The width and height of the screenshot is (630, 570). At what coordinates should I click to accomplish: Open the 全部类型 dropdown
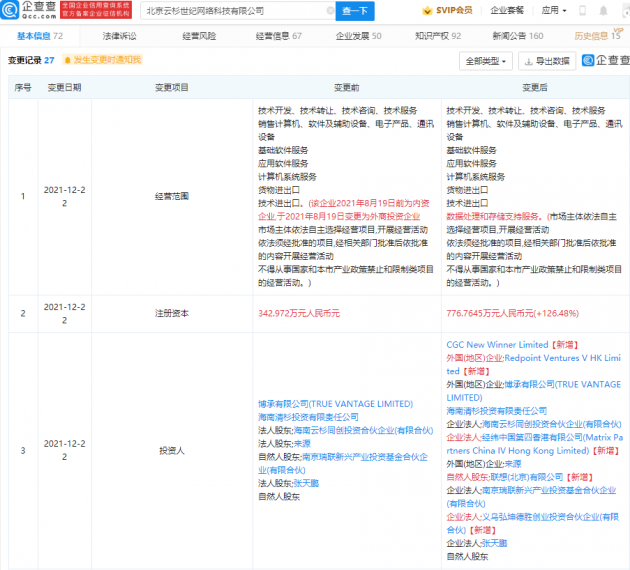[486, 61]
